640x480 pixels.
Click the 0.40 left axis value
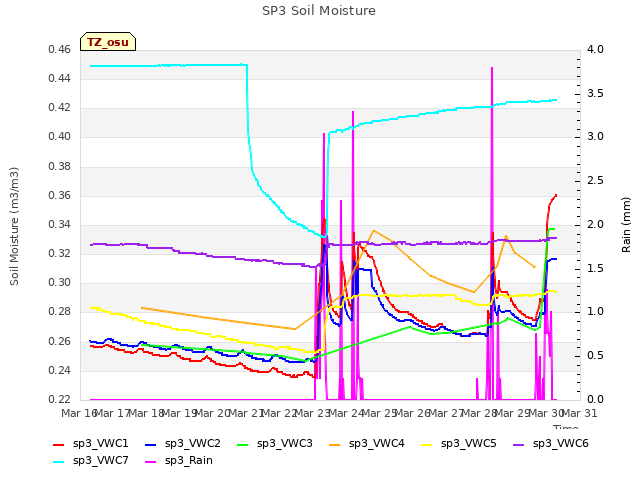(60, 137)
